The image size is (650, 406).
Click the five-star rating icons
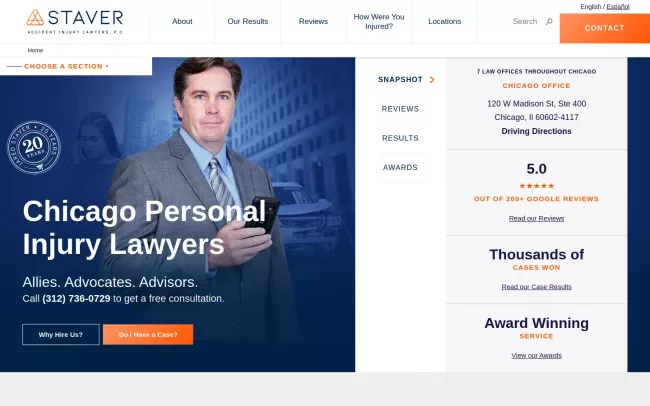[x=536, y=186]
